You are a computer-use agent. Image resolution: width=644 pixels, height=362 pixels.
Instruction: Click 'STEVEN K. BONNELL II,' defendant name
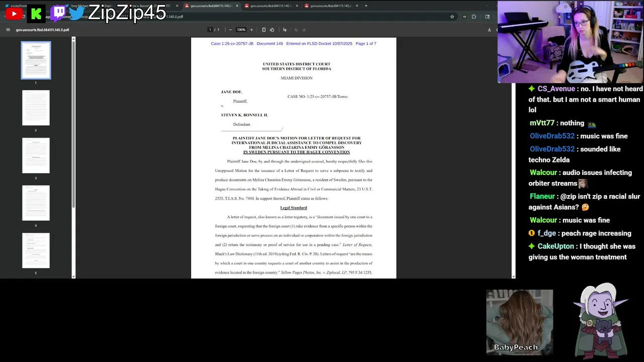pyautogui.click(x=244, y=115)
